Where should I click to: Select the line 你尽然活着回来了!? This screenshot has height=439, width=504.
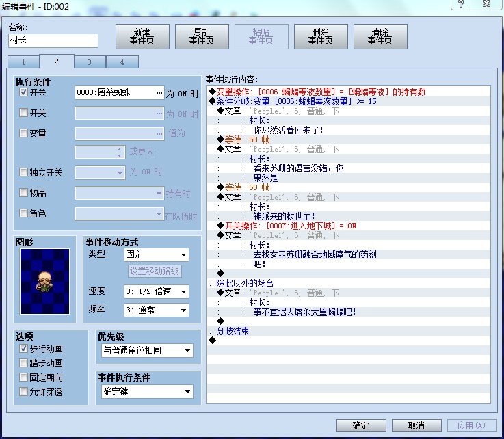[x=349, y=130]
